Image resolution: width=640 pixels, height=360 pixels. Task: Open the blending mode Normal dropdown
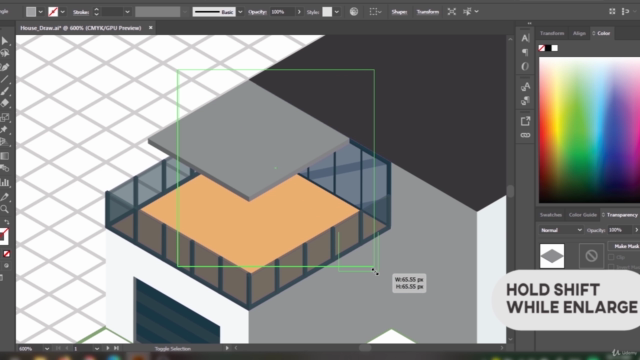pos(561,230)
